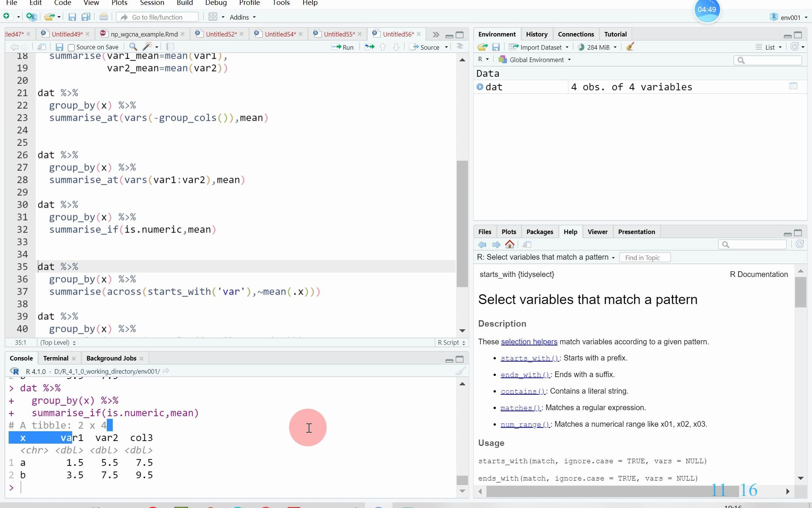Screen dimensions: 812x508
Task: Click the Help pane home icon
Action: click(x=510, y=245)
